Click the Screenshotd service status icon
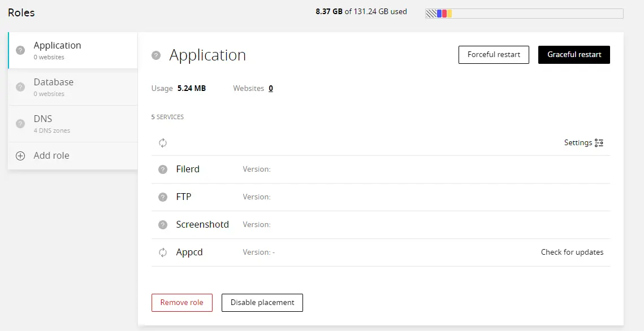 coord(163,225)
